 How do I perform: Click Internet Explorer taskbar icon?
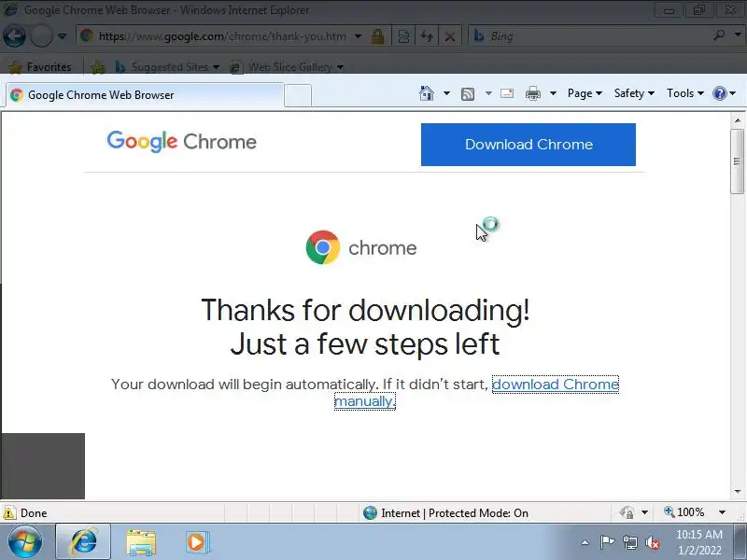83,542
